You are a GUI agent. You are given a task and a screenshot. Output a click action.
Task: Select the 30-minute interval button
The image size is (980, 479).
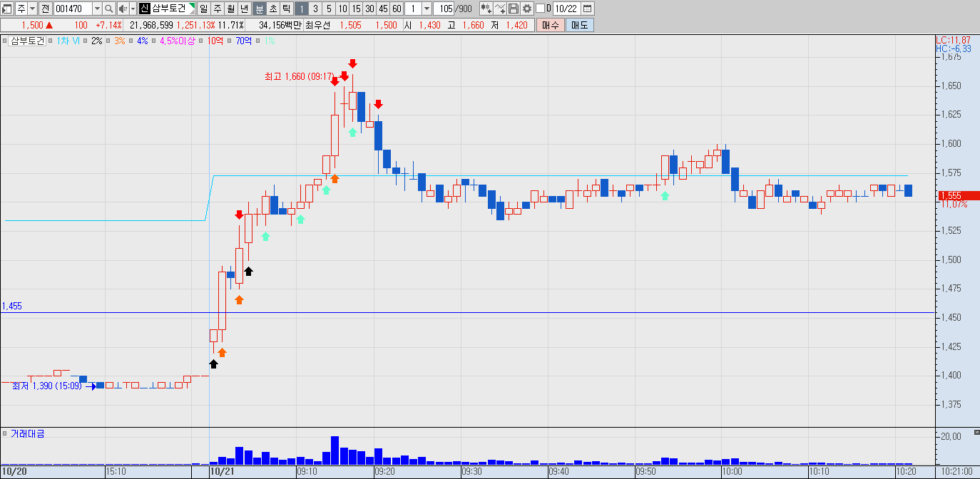click(x=369, y=9)
